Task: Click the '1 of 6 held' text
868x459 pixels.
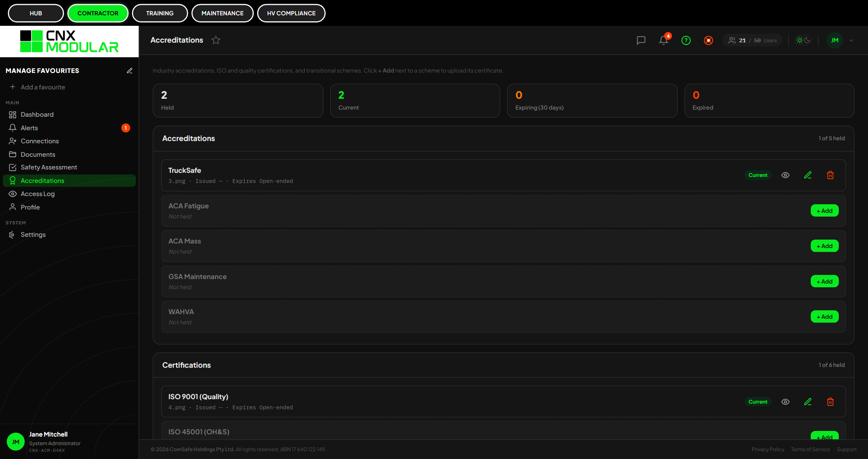Action: pyautogui.click(x=831, y=365)
